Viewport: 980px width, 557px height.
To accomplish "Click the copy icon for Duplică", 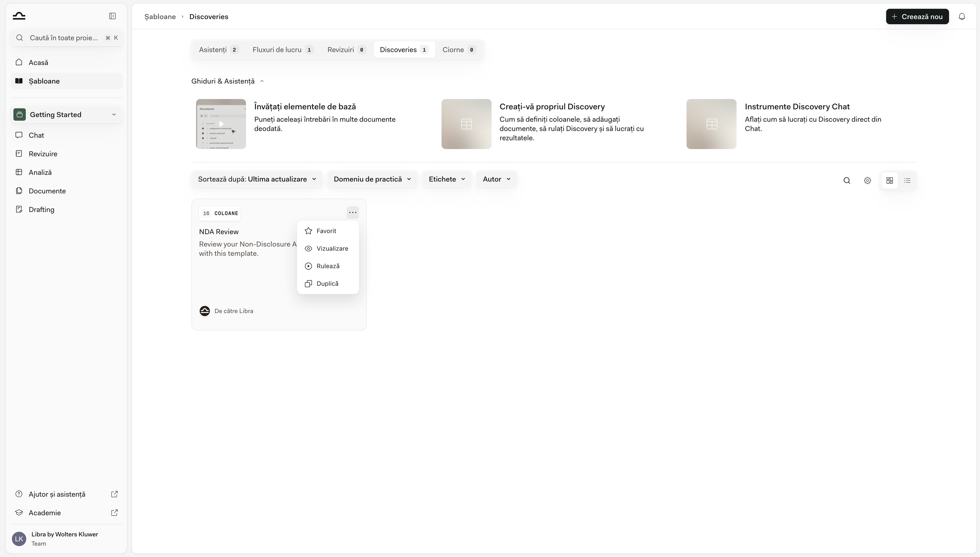I will [x=308, y=283].
